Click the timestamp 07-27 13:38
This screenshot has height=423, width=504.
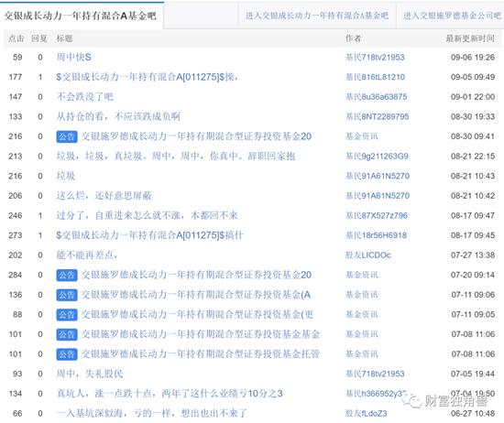pyautogui.click(x=473, y=255)
